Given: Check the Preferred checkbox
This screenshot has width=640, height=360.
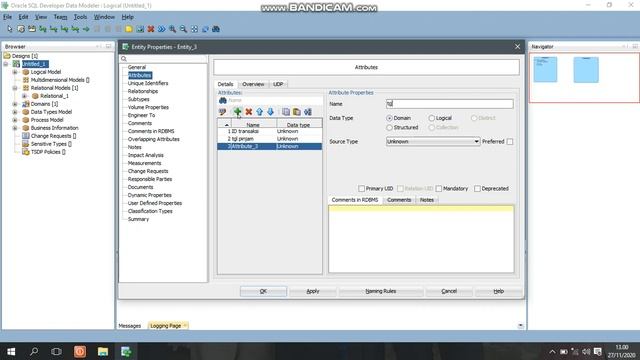Looking at the screenshot, I should (510, 142).
